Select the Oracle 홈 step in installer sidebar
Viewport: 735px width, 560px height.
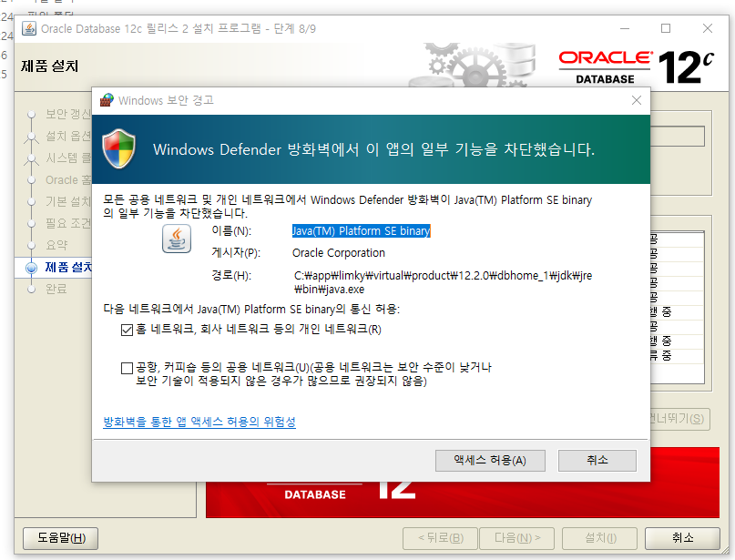(68, 180)
